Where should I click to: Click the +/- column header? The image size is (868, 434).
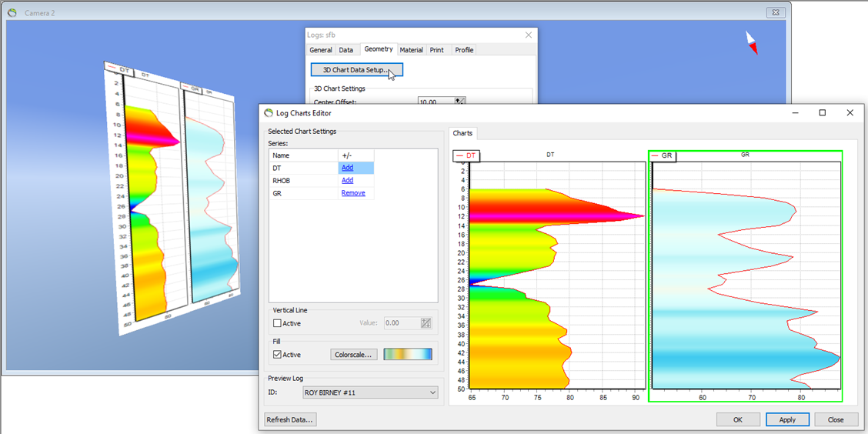(x=356, y=155)
